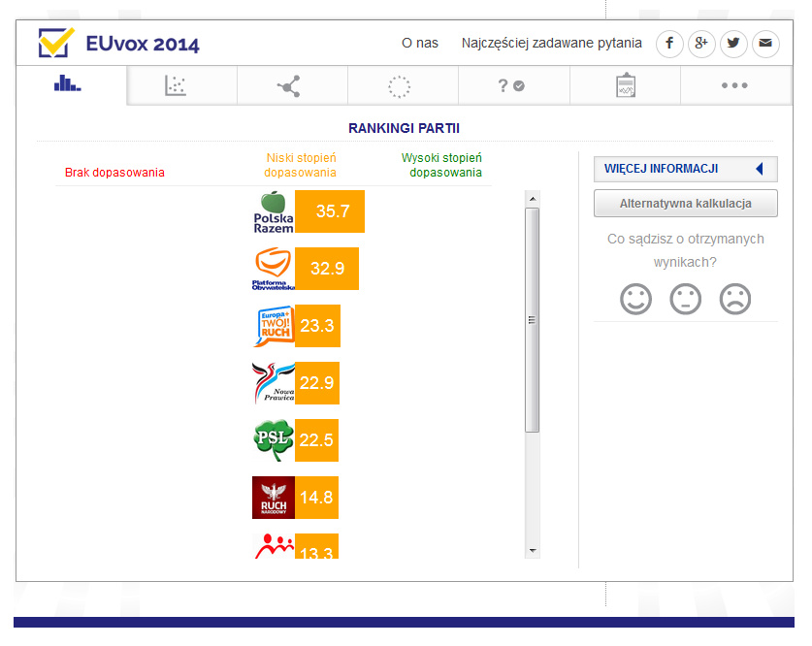812x646 pixels.
Task: Click Alternatywna kalkulacja button
Action: tap(685, 204)
